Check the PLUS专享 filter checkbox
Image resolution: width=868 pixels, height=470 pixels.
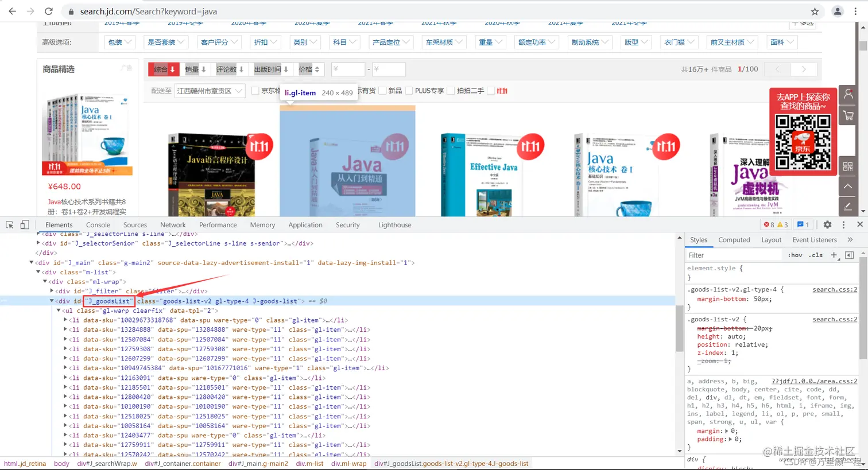tap(409, 91)
